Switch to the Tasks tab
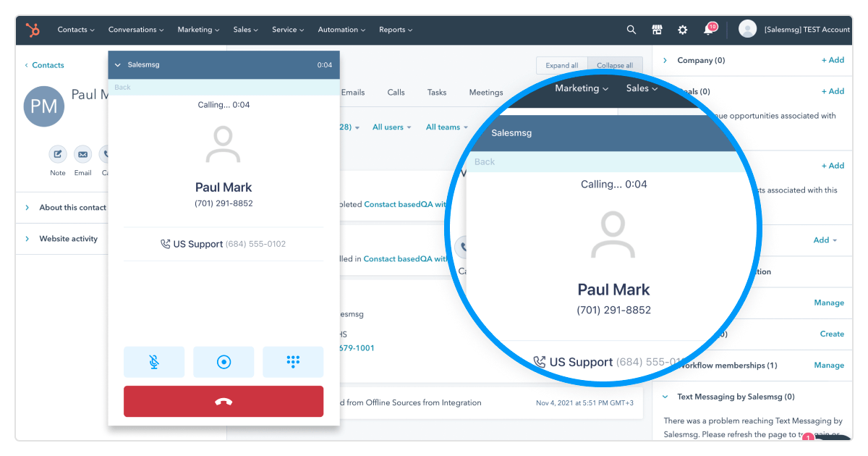The image size is (868, 456). 437,93
